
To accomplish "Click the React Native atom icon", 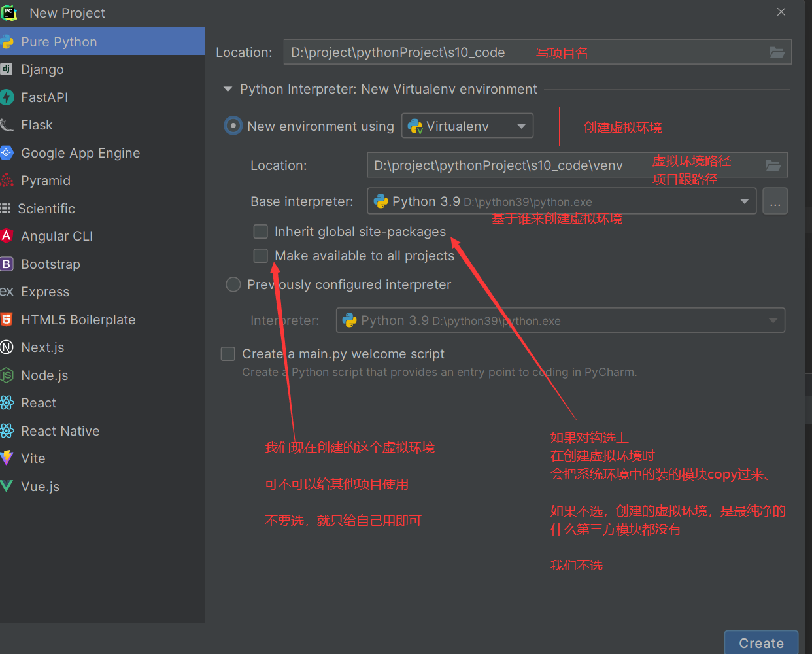I will tap(7, 431).
